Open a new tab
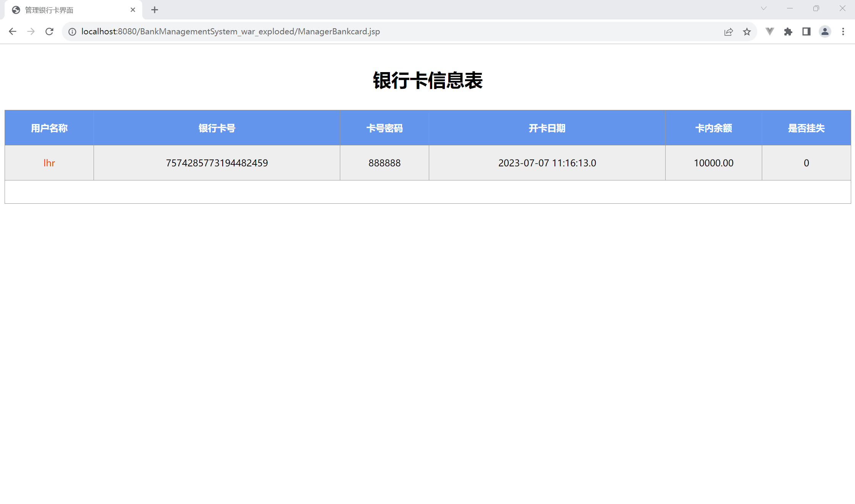 coord(155,10)
